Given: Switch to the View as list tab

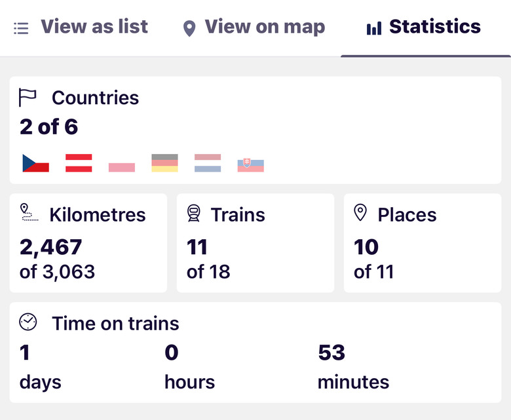Looking at the screenshot, I should coord(81,28).
